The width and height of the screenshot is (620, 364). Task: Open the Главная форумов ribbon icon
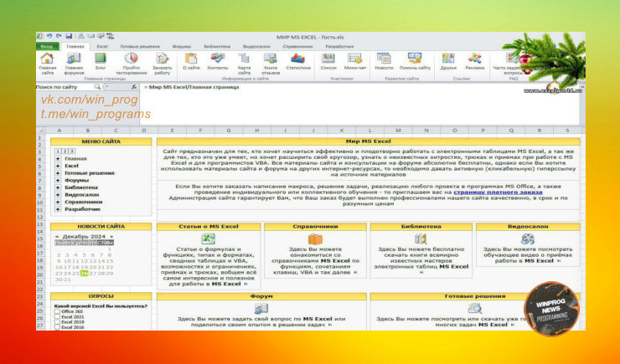pyautogui.click(x=74, y=59)
